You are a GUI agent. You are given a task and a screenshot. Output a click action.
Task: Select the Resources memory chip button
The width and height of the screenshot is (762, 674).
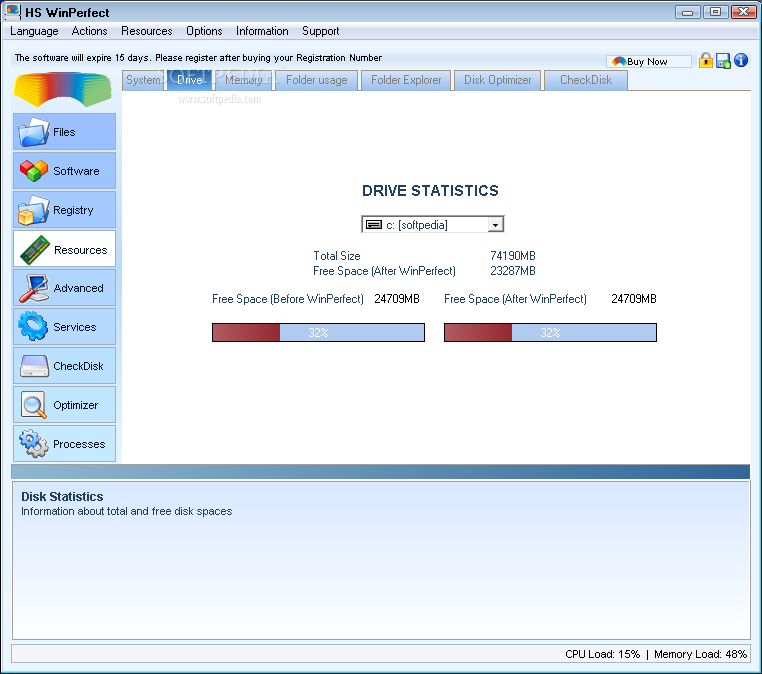coord(64,249)
